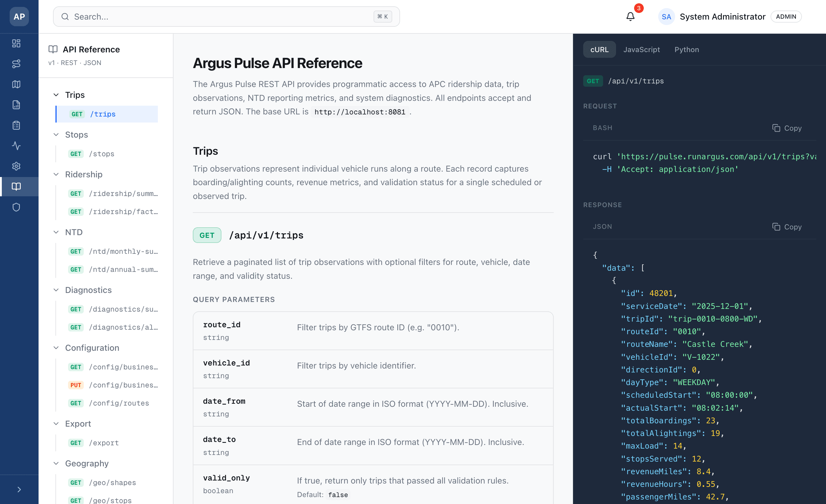Collapse the Export section
This screenshot has width=826, height=504.
tap(56, 424)
